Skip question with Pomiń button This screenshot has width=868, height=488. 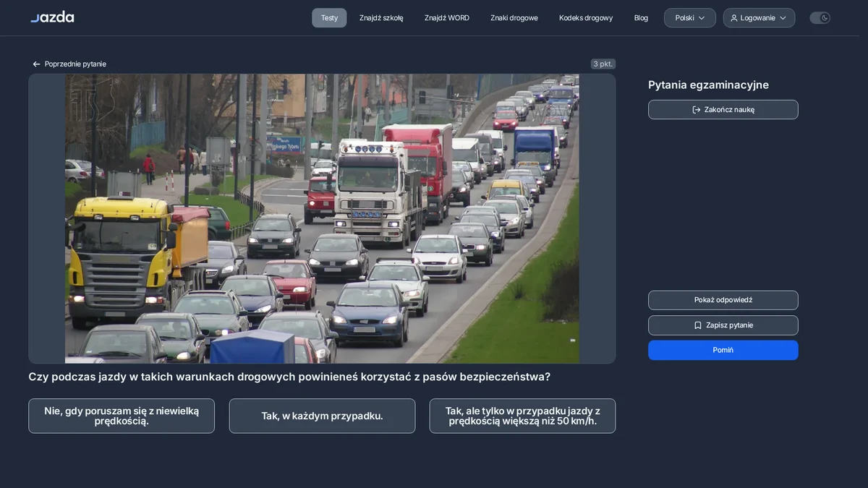pos(723,350)
